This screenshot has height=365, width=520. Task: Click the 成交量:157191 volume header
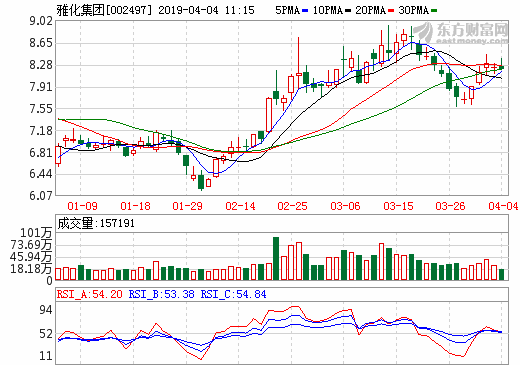click(x=96, y=223)
